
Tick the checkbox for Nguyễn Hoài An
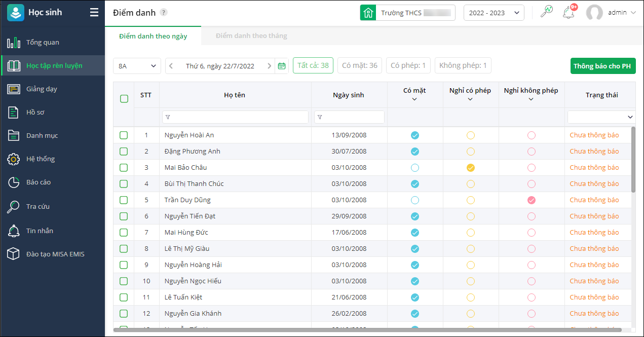pyautogui.click(x=124, y=135)
